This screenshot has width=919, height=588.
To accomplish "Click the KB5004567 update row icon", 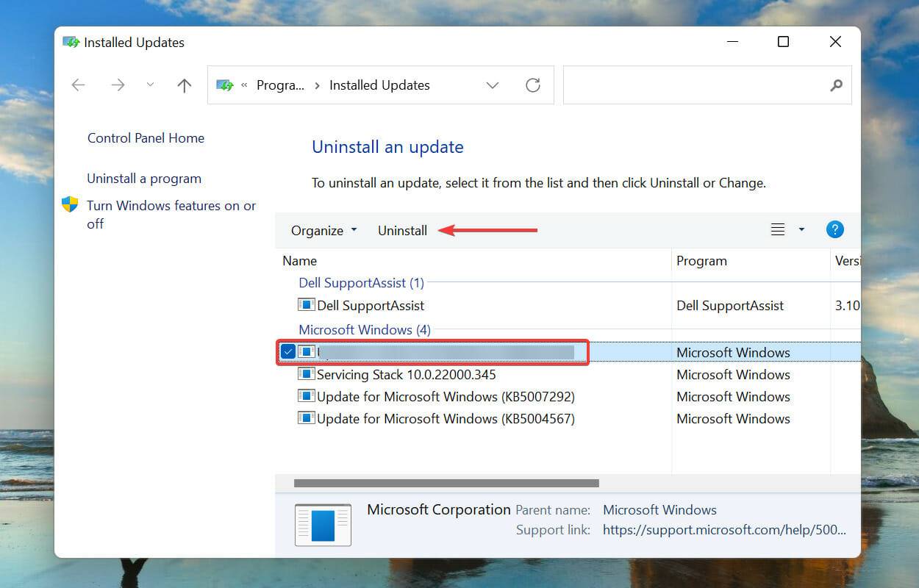I will point(306,418).
